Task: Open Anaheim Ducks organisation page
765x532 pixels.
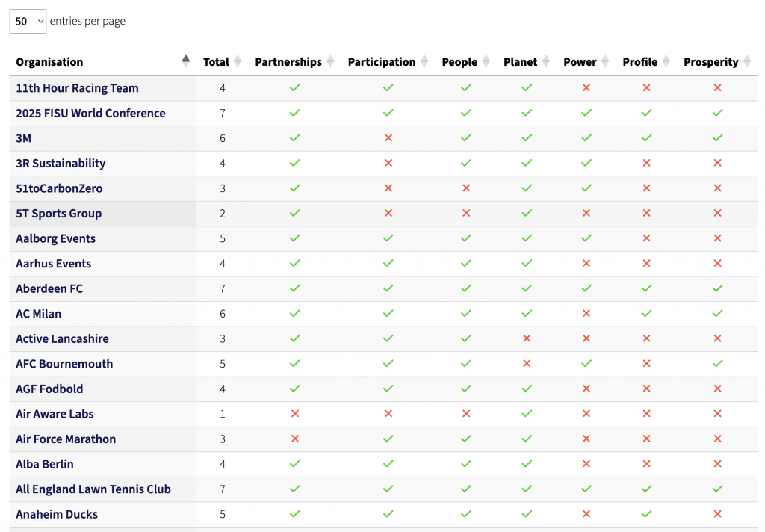Action: pyautogui.click(x=57, y=514)
